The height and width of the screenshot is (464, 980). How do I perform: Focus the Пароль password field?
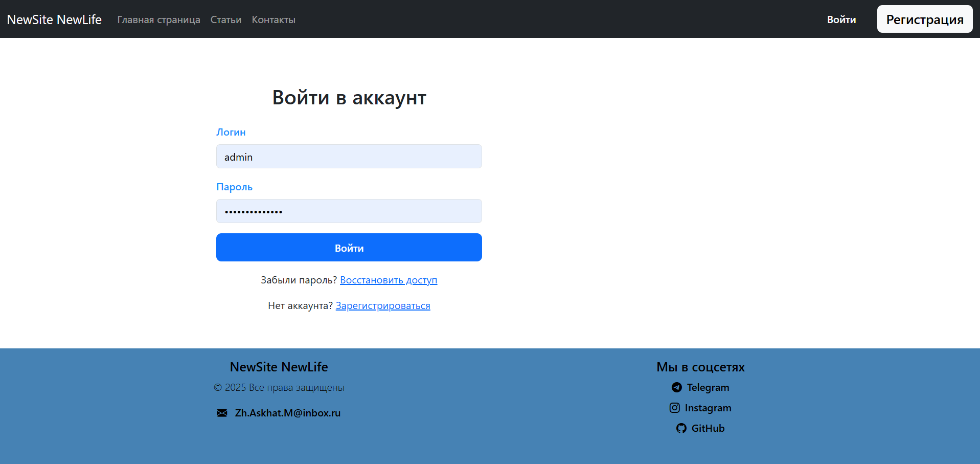pos(349,211)
